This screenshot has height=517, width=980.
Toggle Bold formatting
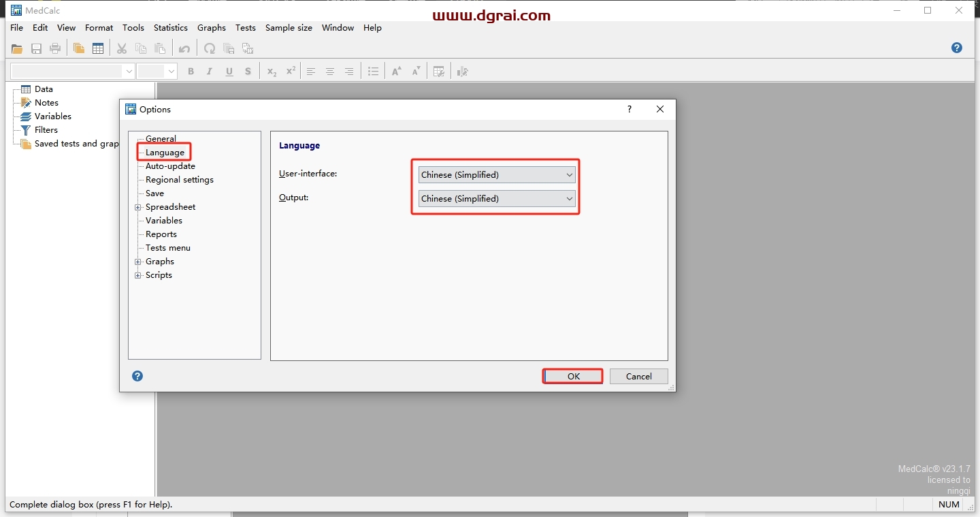191,72
